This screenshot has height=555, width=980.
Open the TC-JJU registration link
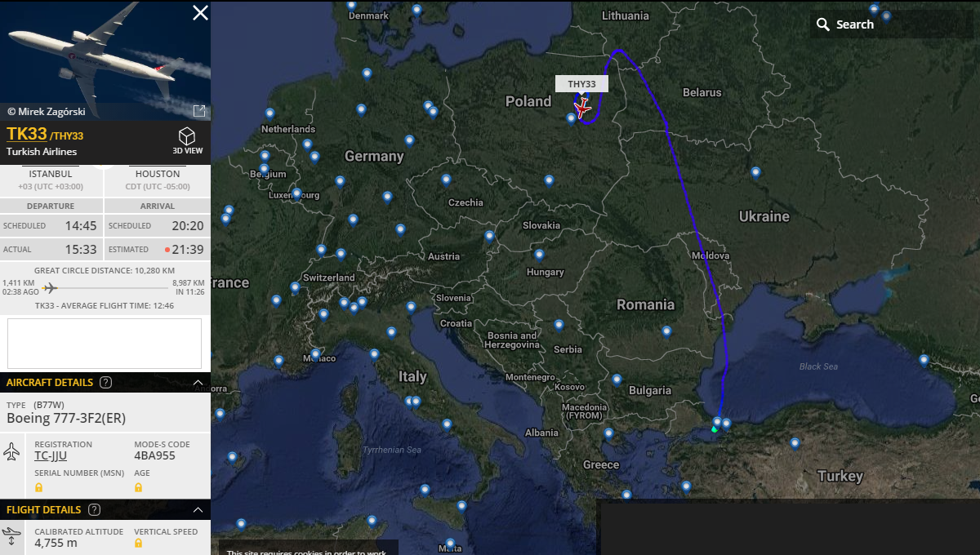coord(51,455)
